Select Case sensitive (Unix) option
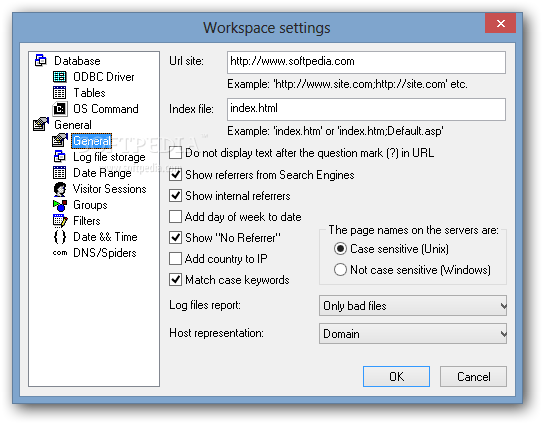The height and width of the screenshot is (424, 543). pos(340,249)
